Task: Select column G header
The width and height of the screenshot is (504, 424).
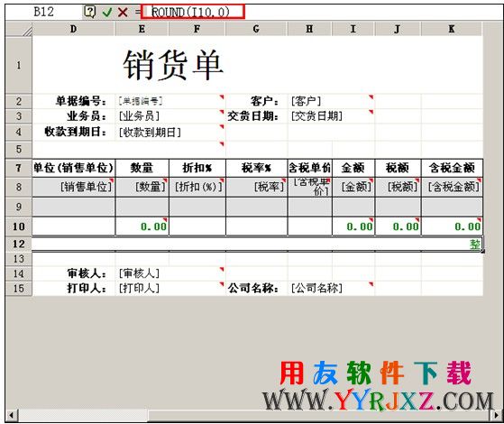Action: 256,29
